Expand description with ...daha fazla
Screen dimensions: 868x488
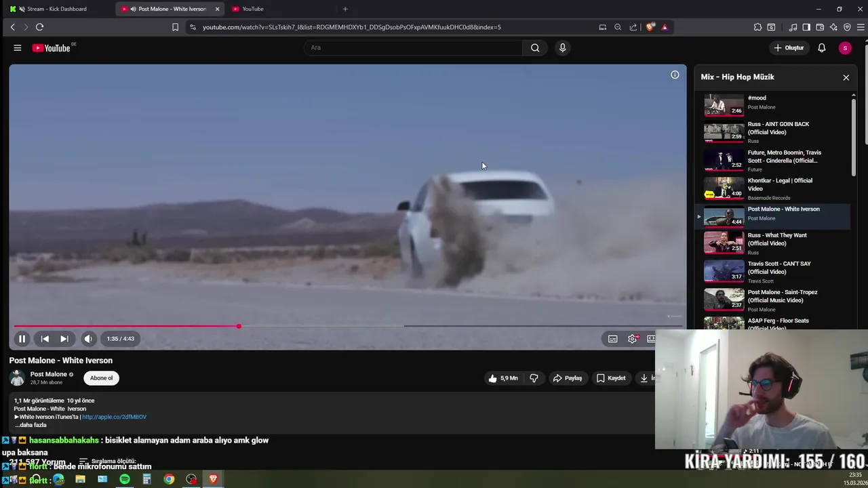[x=31, y=425]
